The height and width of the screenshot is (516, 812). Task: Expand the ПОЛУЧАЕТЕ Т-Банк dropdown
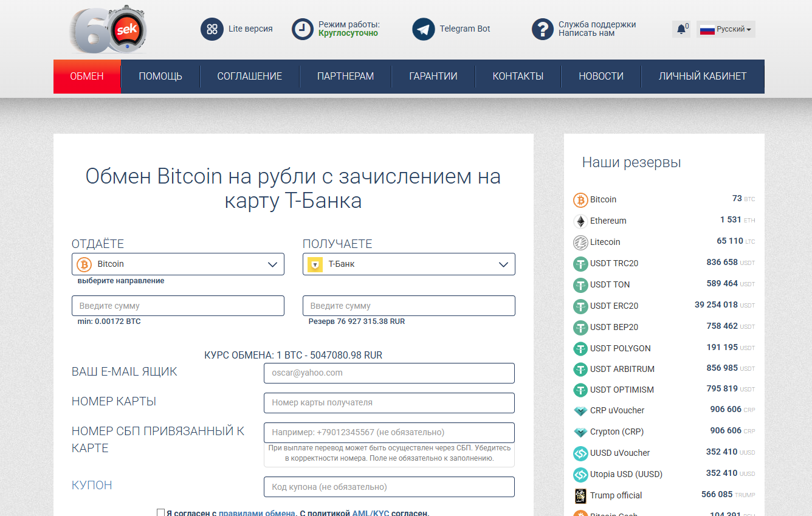click(408, 264)
